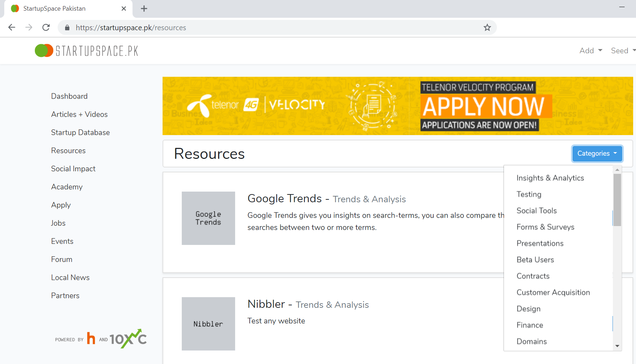The height and width of the screenshot is (364, 636).
Task: Bookmark this page with star icon
Action: point(487,27)
